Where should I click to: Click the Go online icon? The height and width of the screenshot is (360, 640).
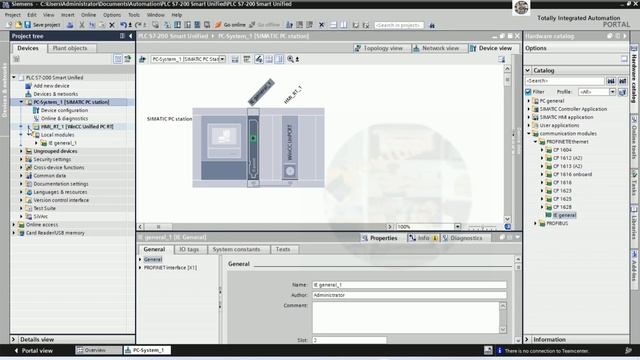tap(218, 25)
